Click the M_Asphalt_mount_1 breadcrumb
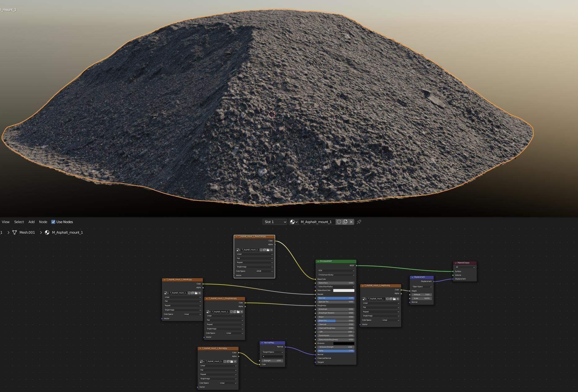Screen dimensions: 578x392 [x=67, y=232]
